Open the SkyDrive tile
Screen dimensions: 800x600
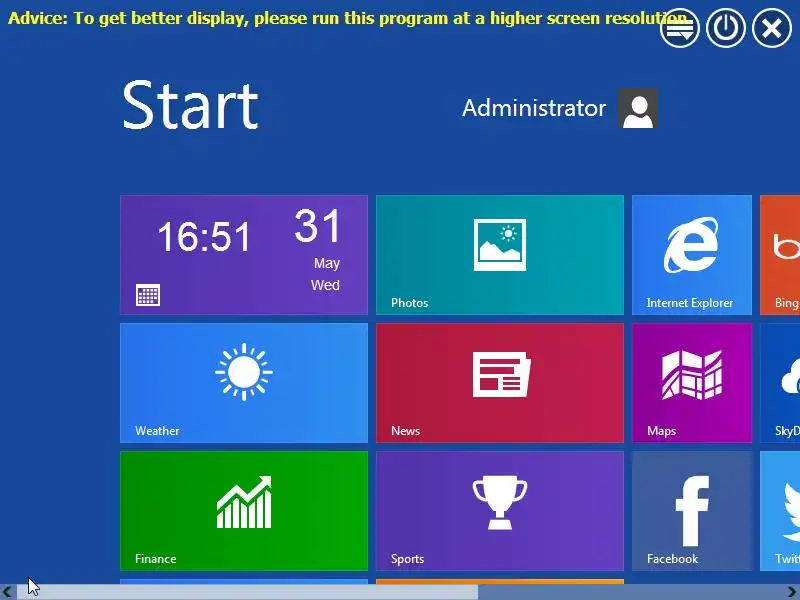[780, 383]
